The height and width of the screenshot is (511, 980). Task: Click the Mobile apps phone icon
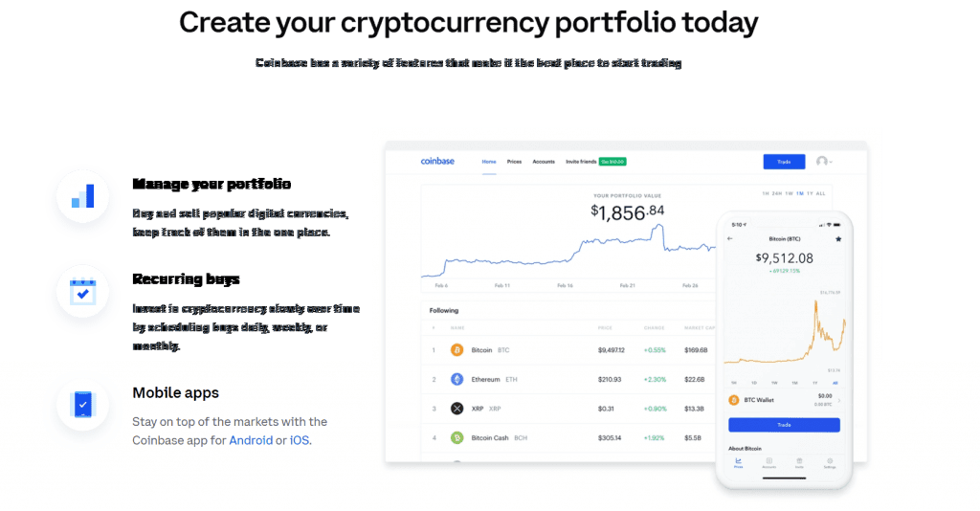point(82,405)
